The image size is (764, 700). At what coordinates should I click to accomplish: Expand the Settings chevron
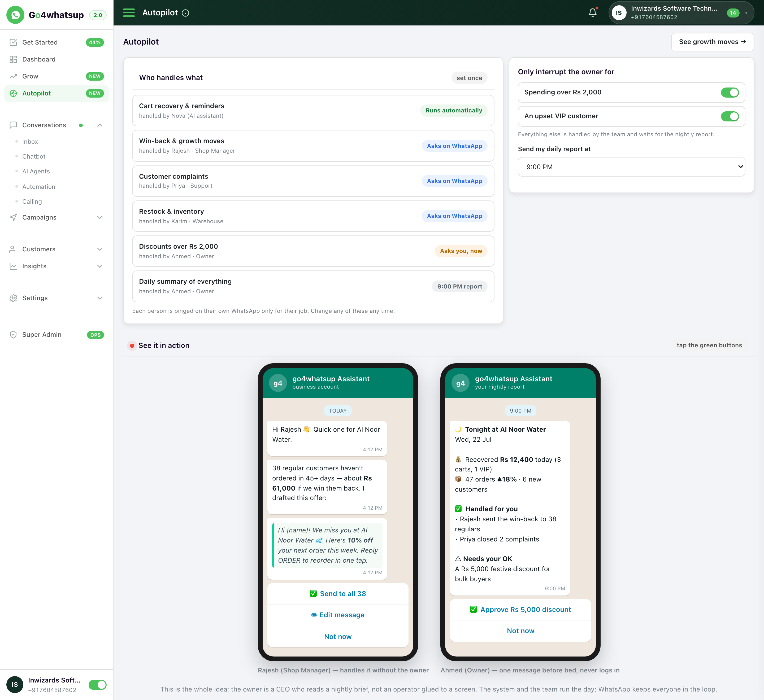click(x=100, y=298)
